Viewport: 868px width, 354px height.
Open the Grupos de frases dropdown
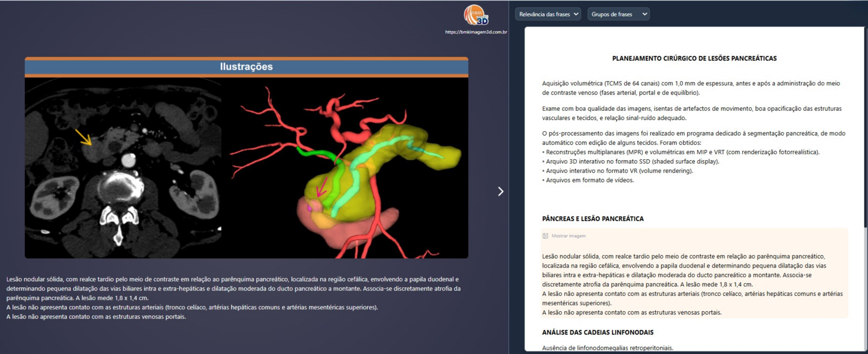click(618, 14)
